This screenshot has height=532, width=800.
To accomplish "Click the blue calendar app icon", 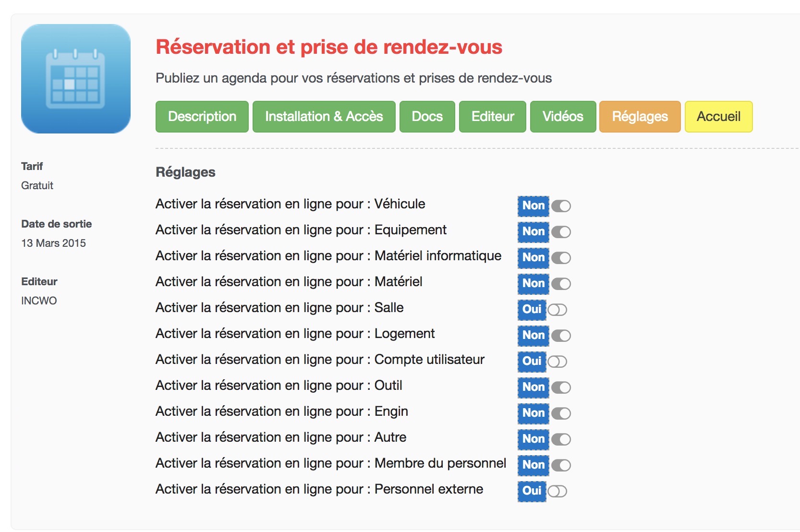I will [x=76, y=79].
